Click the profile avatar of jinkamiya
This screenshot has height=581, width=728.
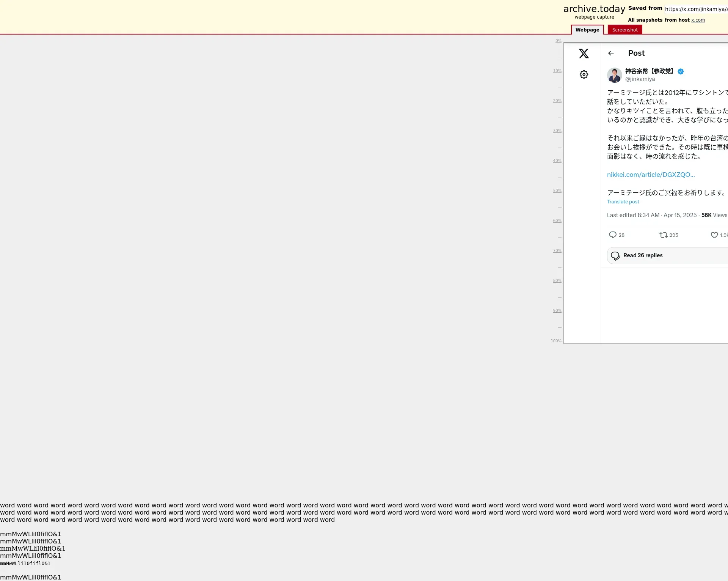(614, 75)
